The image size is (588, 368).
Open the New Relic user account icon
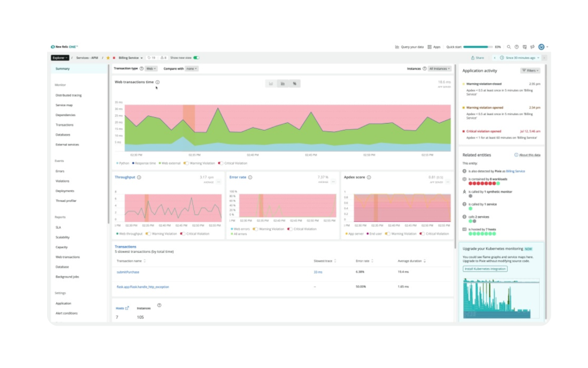tap(541, 47)
